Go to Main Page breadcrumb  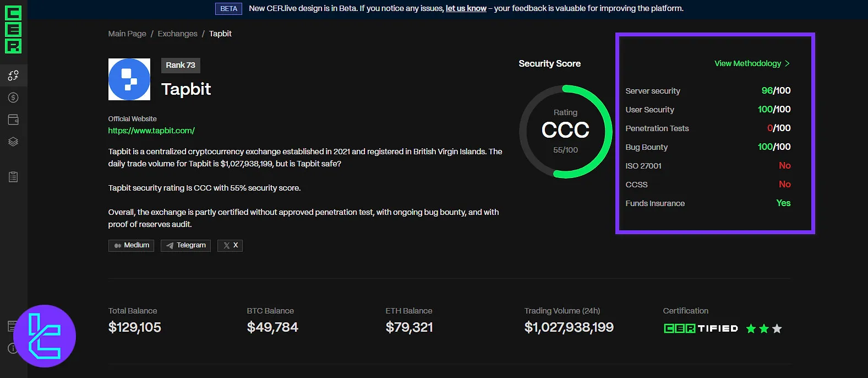pyautogui.click(x=127, y=34)
